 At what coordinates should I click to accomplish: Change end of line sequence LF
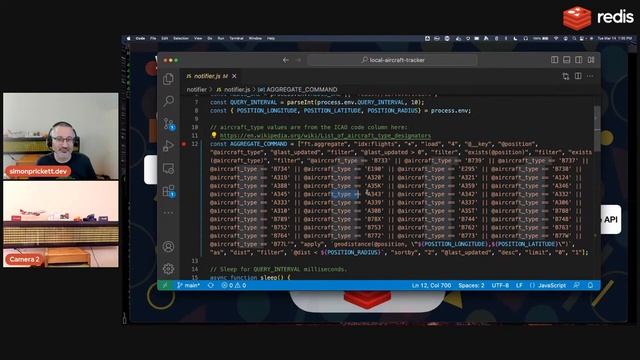[519, 285]
